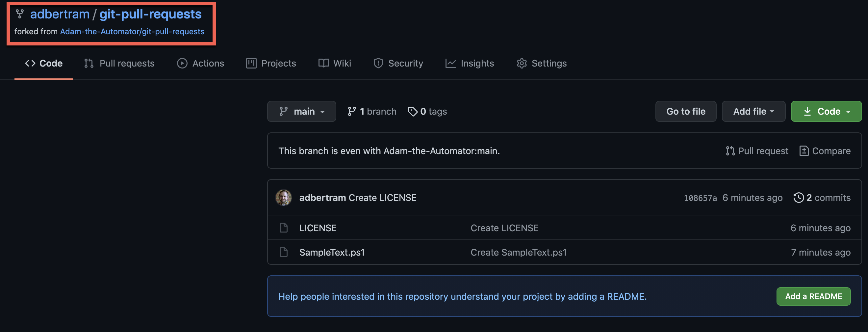Click the pull request icon in Pull requests tab
Image resolution: width=868 pixels, height=332 pixels.
pos(89,63)
